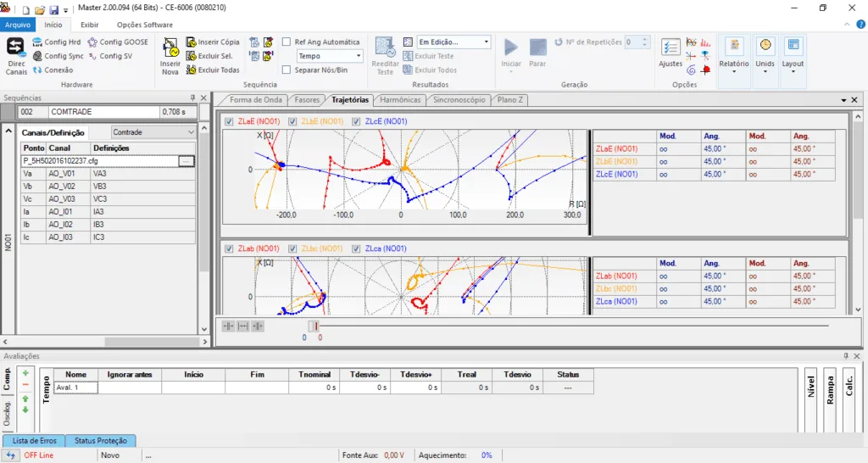Toggle the Separar Nós/Bin checkbox
The width and height of the screenshot is (868, 463).
point(287,70)
